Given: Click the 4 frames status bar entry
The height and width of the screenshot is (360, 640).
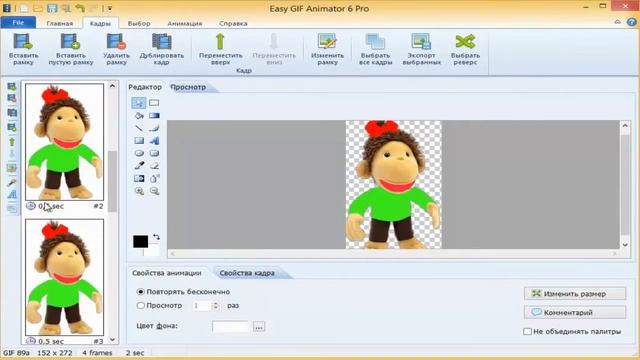Looking at the screenshot, I should (x=97, y=353).
